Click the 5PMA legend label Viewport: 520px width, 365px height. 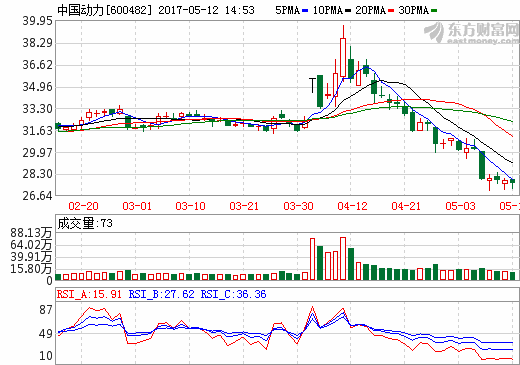pyautogui.click(x=288, y=10)
